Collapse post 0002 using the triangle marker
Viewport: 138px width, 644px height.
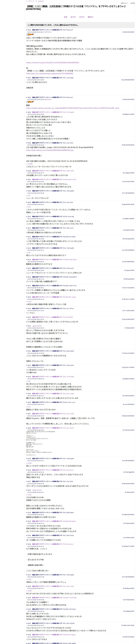(27, 78)
